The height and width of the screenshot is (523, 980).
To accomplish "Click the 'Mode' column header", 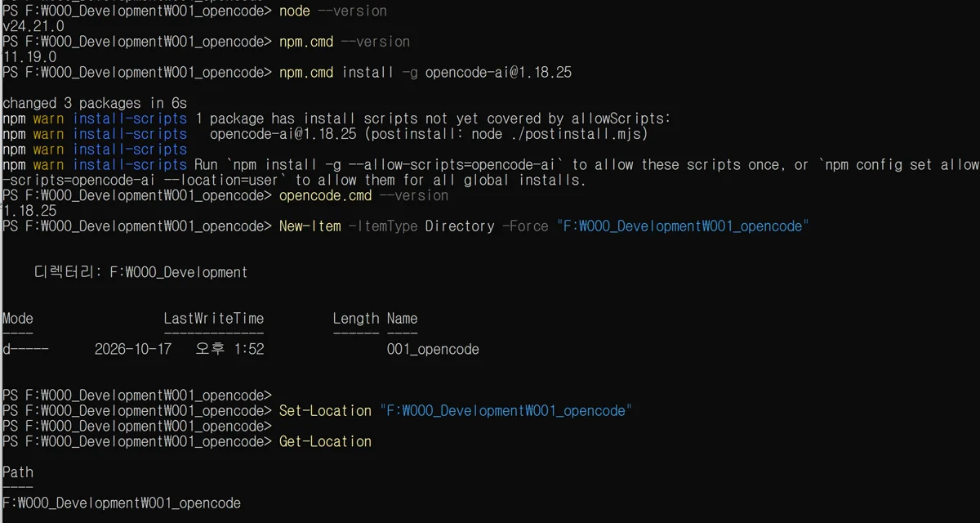I will click(x=18, y=319).
